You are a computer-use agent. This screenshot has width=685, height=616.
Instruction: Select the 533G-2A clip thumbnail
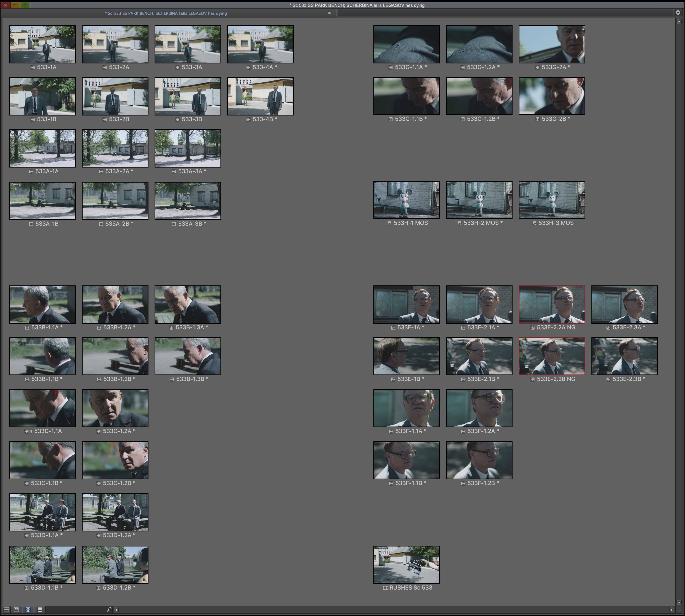[552, 44]
